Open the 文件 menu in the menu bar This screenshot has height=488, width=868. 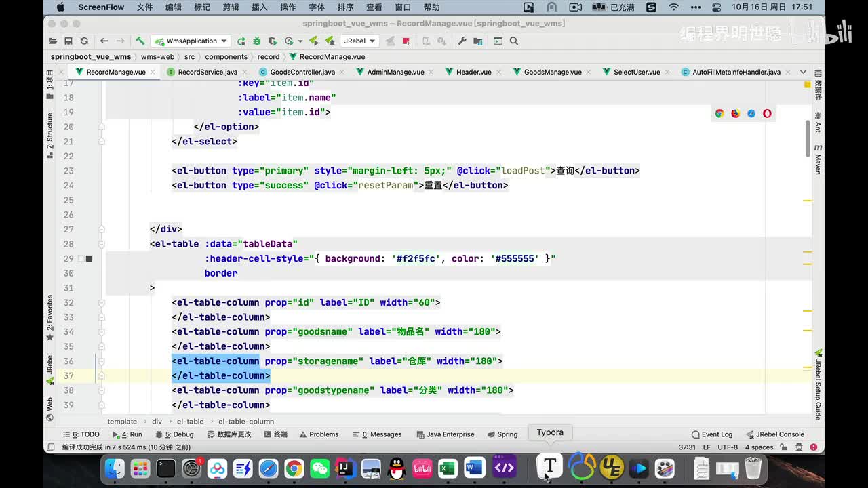coord(144,7)
